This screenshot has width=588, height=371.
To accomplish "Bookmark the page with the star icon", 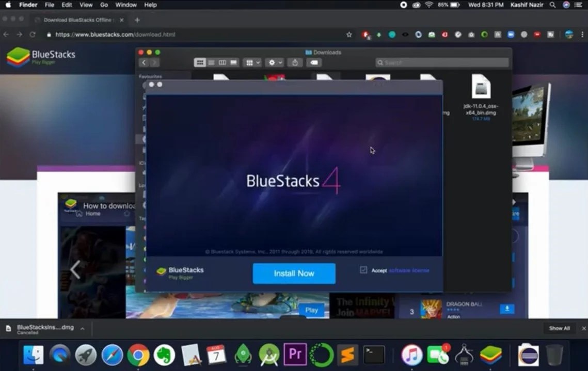I will [x=349, y=35].
